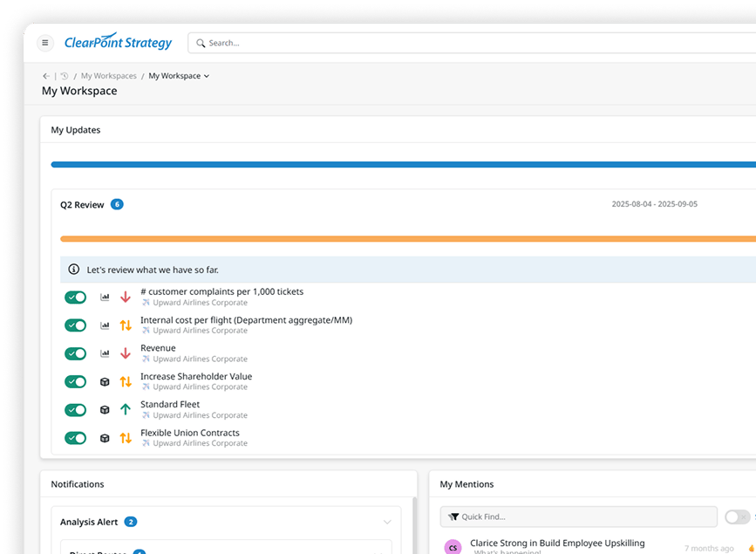
Task: Click the CS avatar of Clarice Strong
Action: 453,547
